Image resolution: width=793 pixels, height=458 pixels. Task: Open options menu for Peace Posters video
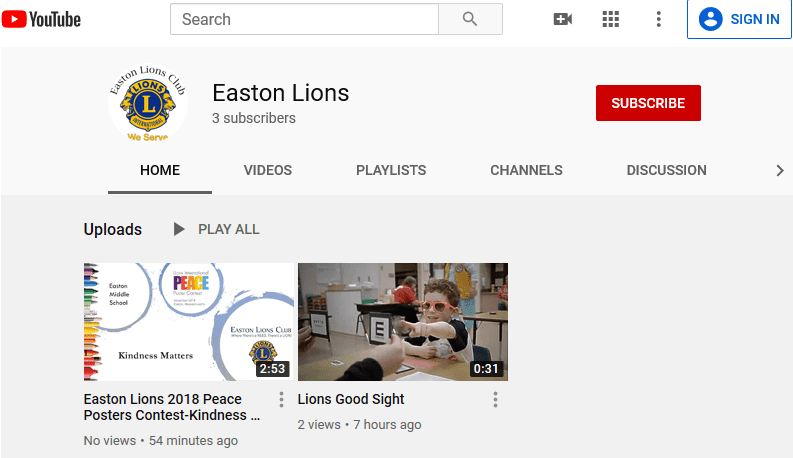[281, 399]
